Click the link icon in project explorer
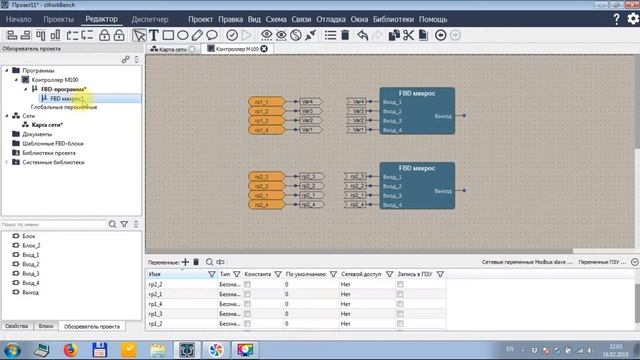Image resolution: width=640 pixels, height=360 pixels. (125, 60)
